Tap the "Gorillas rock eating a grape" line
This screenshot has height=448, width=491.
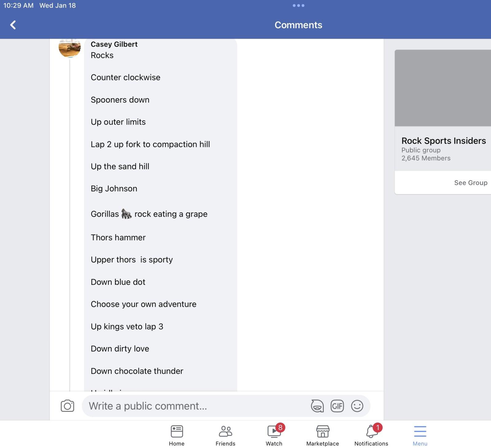[x=149, y=214]
